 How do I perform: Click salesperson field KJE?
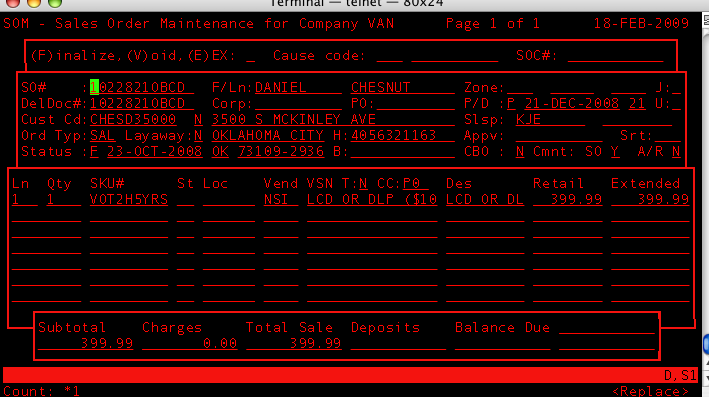point(550,119)
